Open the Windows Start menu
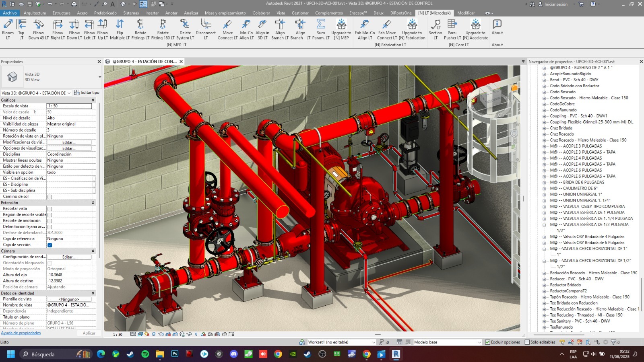 point(11,354)
